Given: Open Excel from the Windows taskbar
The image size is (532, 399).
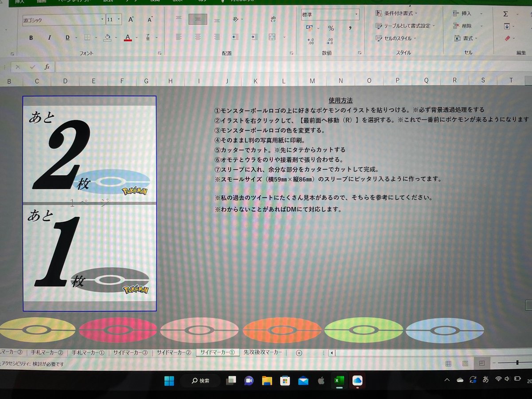Looking at the screenshot, I should 338,380.
